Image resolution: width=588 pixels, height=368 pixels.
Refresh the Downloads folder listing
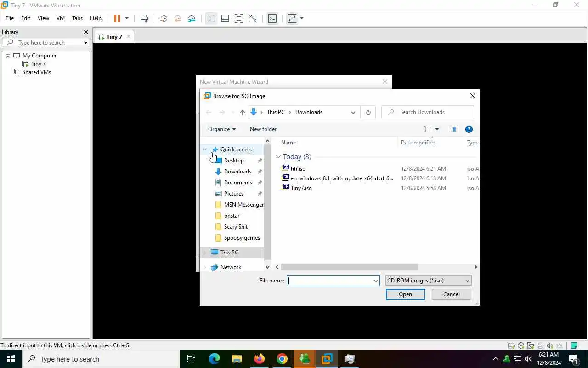click(x=368, y=112)
